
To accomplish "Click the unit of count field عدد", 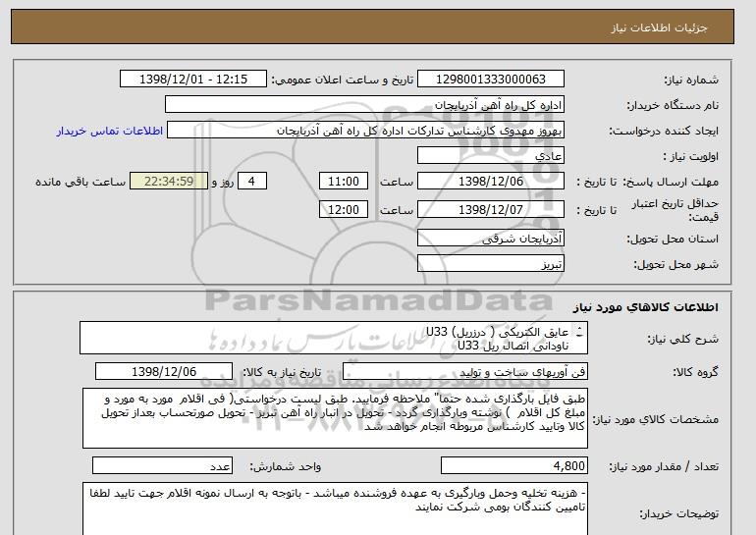I will 162,466.
